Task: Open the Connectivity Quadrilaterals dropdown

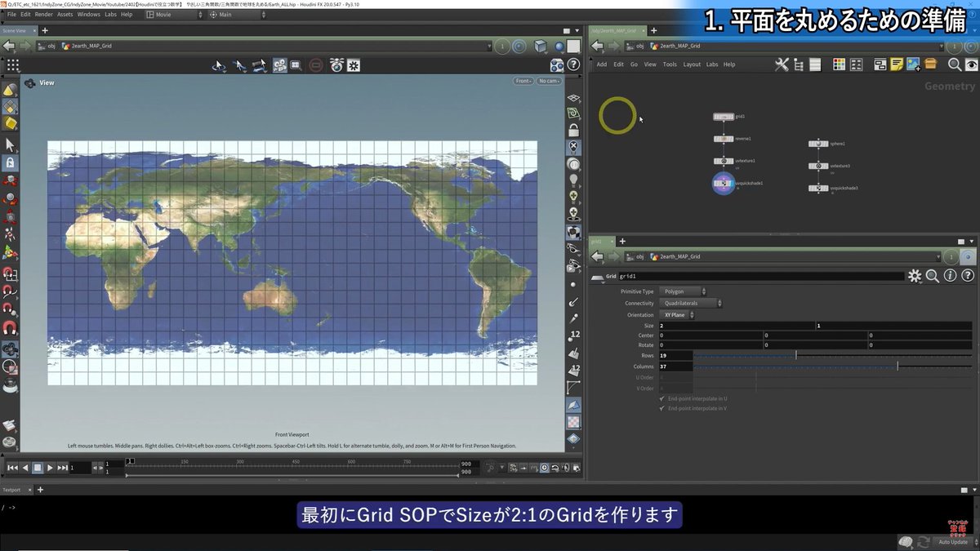Action: pos(692,303)
